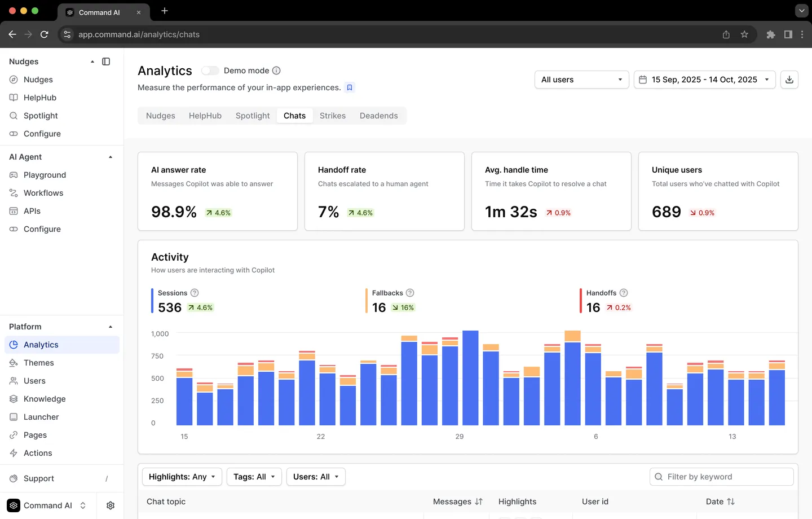Open Spotlight search icon in sidebar
Image resolution: width=812 pixels, height=519 pixels.
(14, 116)
